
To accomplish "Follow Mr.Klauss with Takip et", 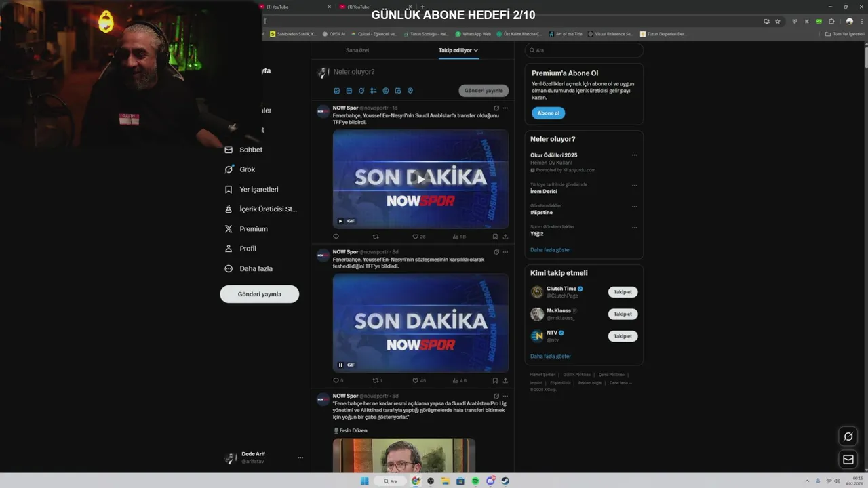I will coord(623,314).
